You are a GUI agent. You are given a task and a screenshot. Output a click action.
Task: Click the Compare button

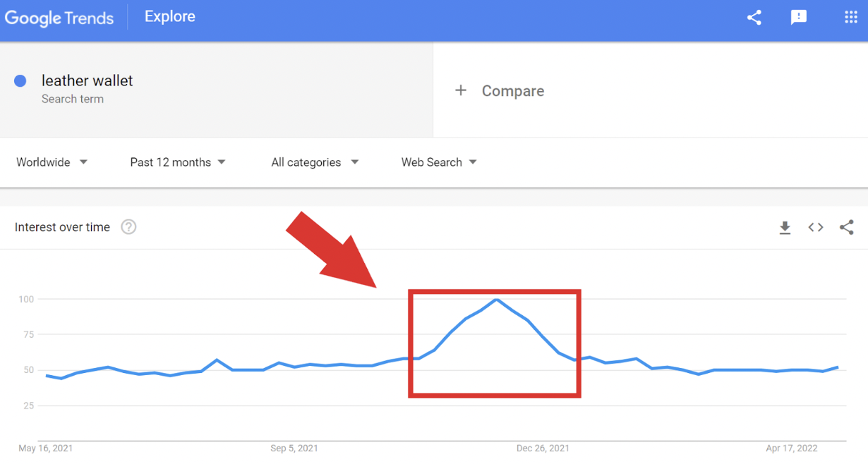click(512, 91)
